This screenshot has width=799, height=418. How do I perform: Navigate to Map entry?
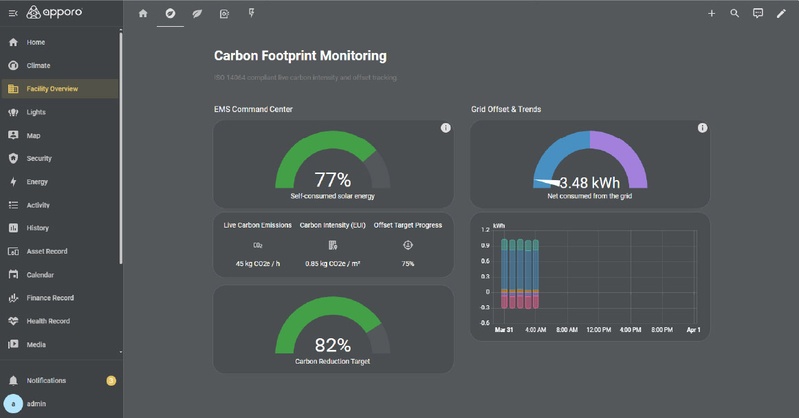click(x=33, y=136)
